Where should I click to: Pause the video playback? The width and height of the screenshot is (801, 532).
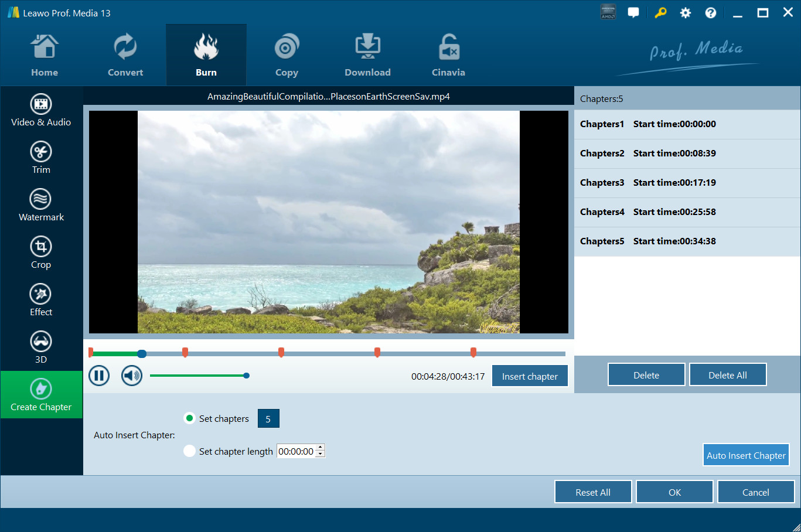tap(99, 376)
